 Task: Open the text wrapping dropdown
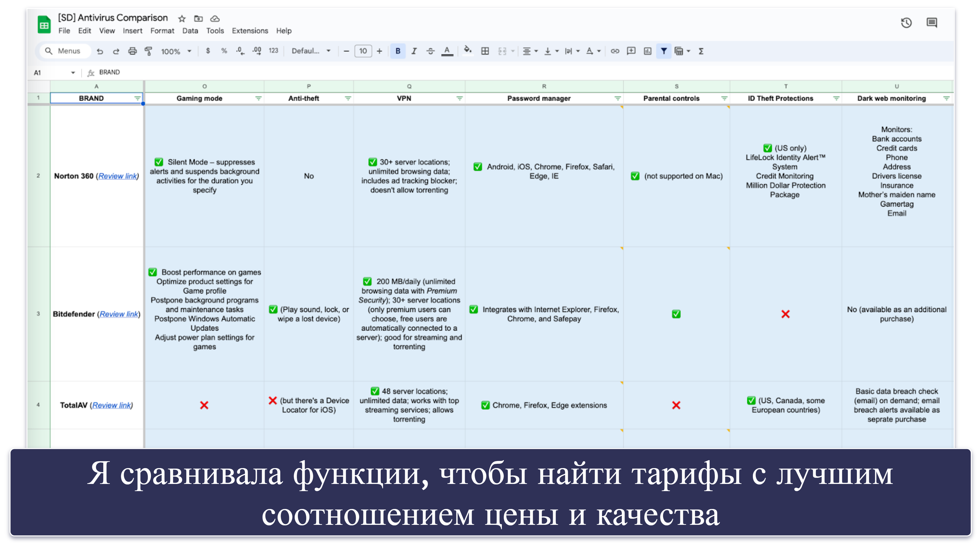[x=572, y=51]
